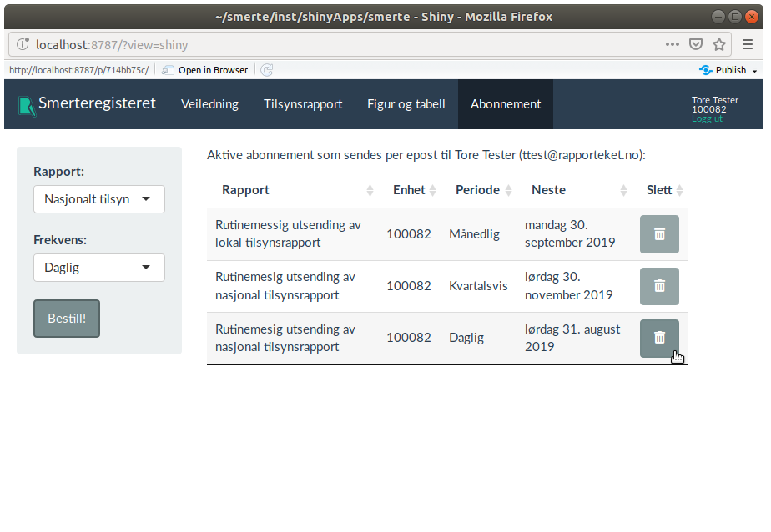The width and height of the screenshot is (771, 532).
Task: Open site information icon in address bar
Action: click(x=23, y=45)
